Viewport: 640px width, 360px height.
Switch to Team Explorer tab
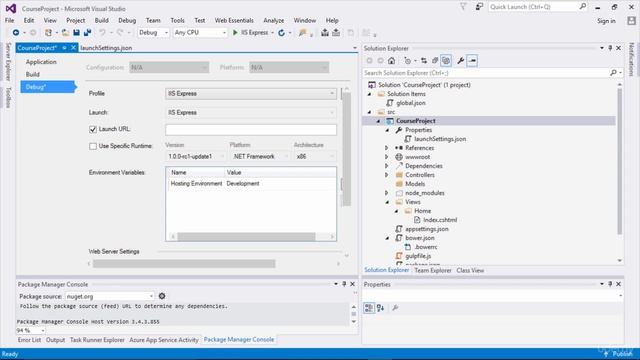click(x=433, y=270)
